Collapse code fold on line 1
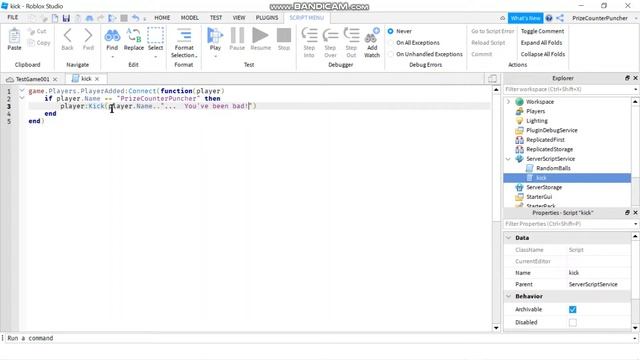 pyautogui.click(x=22, y=91)
